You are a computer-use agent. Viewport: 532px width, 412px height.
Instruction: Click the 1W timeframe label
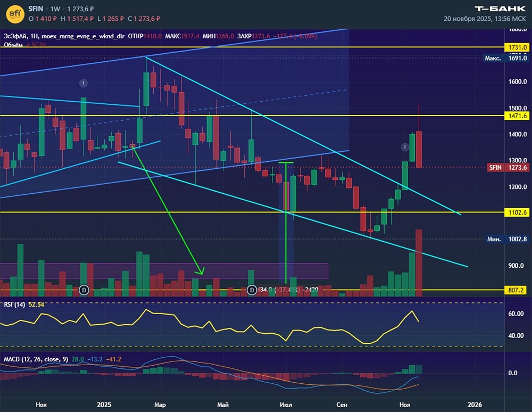click(55, 9)
